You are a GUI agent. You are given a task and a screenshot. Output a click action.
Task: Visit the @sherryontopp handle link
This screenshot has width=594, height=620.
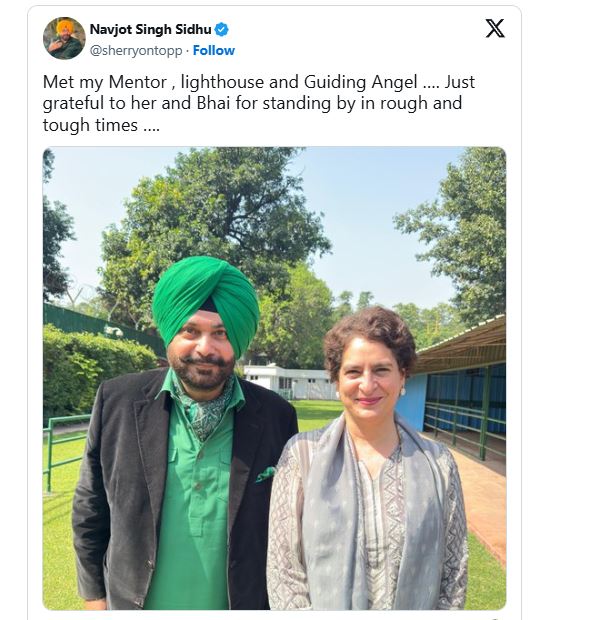pos(136,51)
